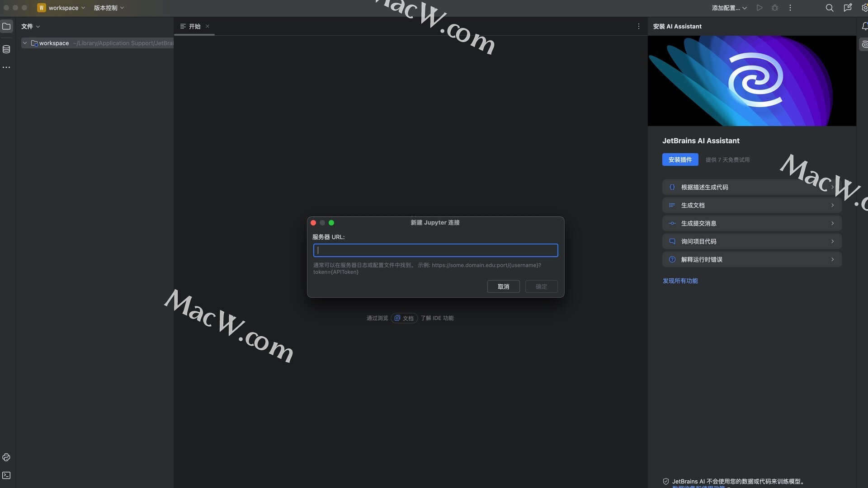Click the code-with-me note icon in top bar
868x488 pixels.
click(x=848, y=8)
